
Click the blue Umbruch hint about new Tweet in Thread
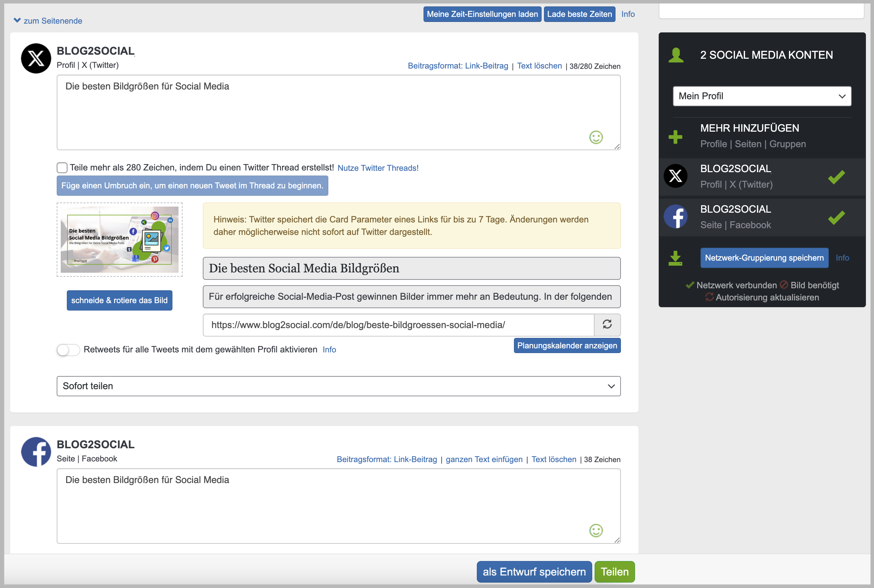[x=192, y=186]
